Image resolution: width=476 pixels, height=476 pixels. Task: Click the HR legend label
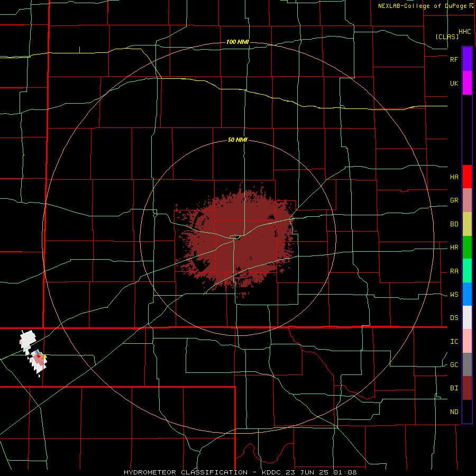click(x=454, y=248)
